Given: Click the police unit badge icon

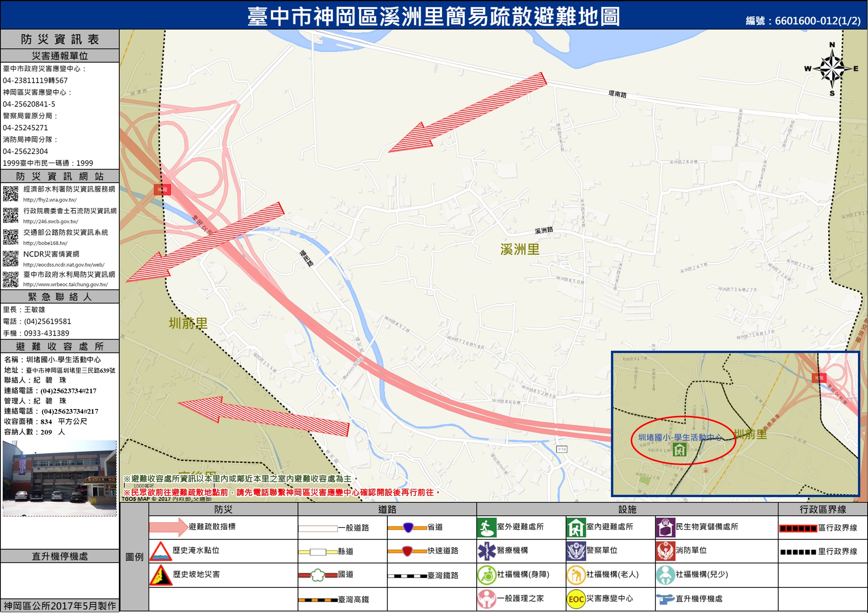Looking at the screenshot, I should pyautogui.click(x=576, y=551).
